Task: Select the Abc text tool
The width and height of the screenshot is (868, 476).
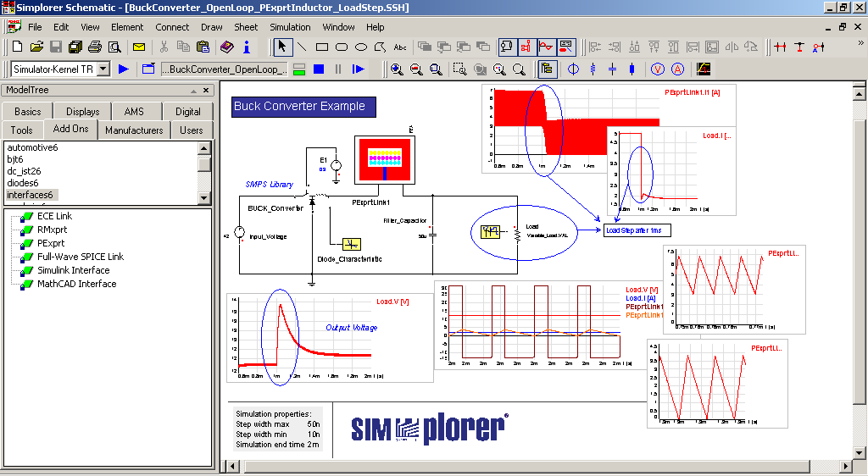Action: [400, 47]
